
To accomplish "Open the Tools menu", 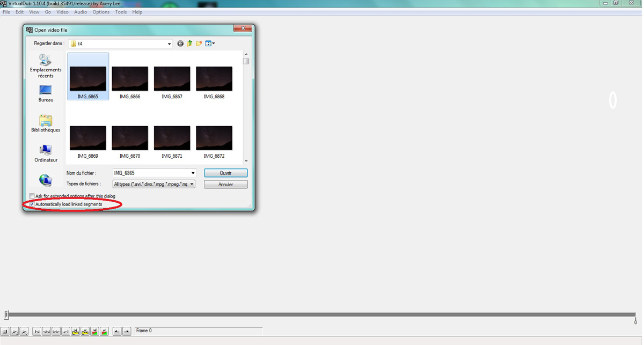I will 121,12.
